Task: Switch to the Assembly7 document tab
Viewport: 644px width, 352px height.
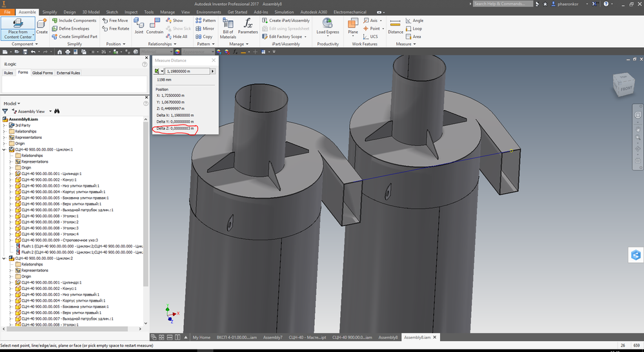Action: coord(273,337)
